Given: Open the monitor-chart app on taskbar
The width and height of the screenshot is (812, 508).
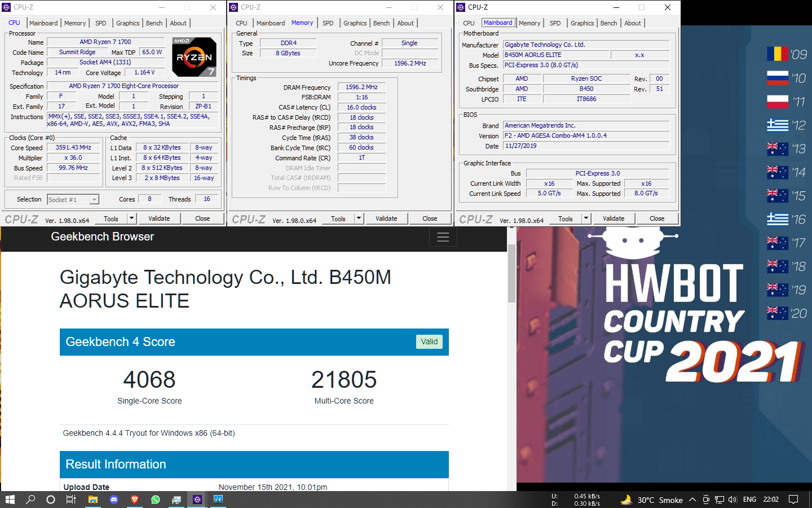Looking at the screenshot, I should point(176,500).
